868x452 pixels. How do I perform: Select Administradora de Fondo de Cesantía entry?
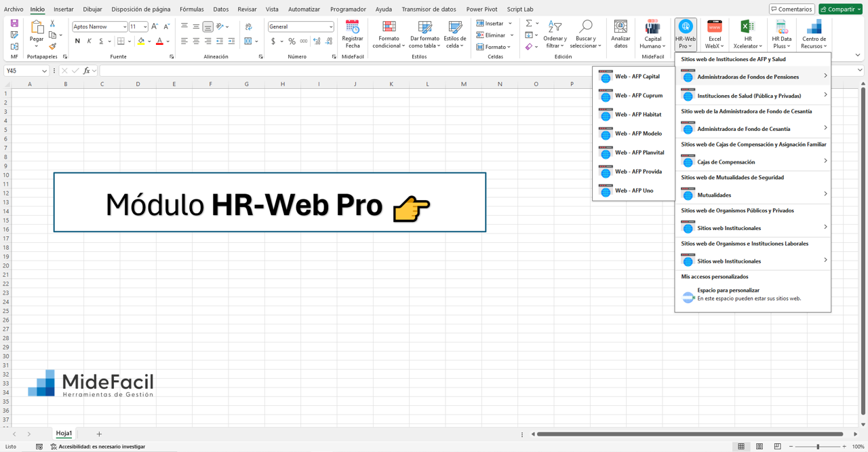[753, 128]
